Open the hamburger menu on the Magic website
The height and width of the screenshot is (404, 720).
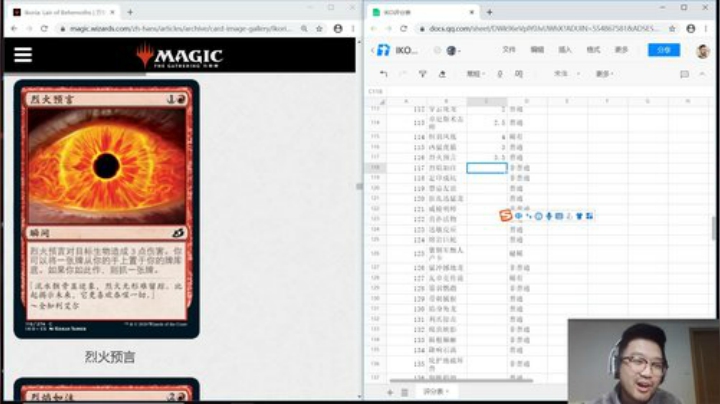(22, 55)
